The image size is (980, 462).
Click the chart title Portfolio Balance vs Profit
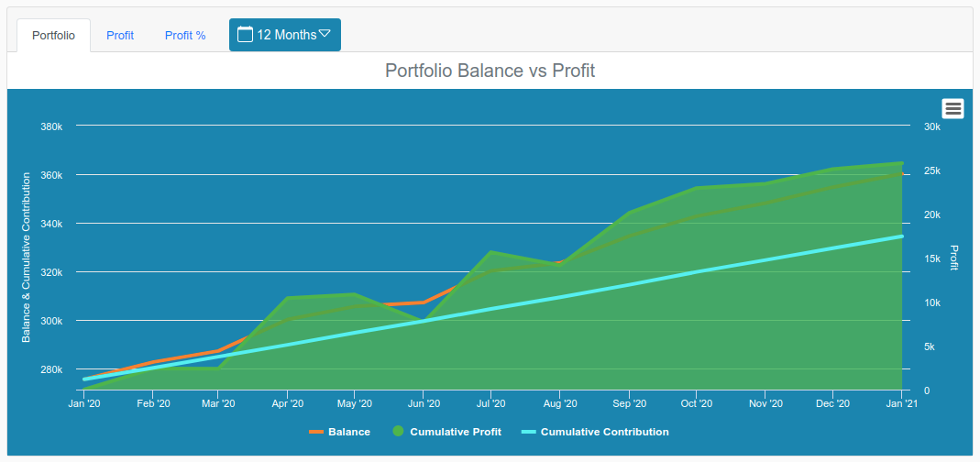click(x=490, y=71)
